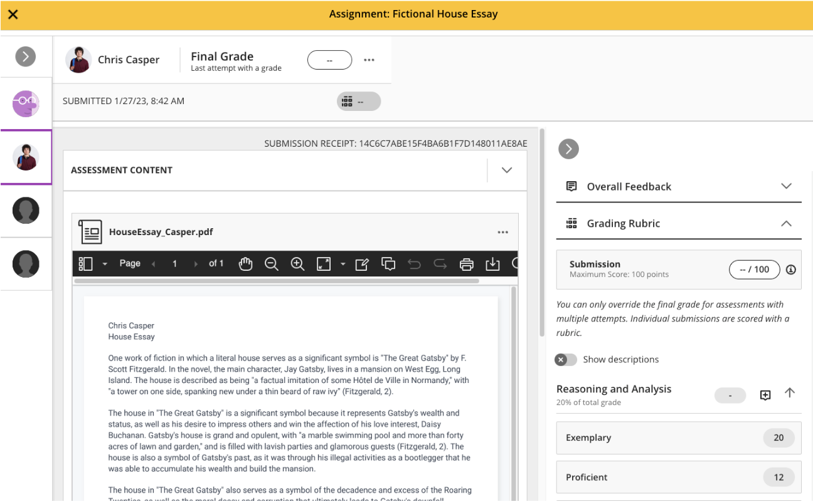
Task: Print the HouseEssay_Casper.pdf document
Action: 466,264
